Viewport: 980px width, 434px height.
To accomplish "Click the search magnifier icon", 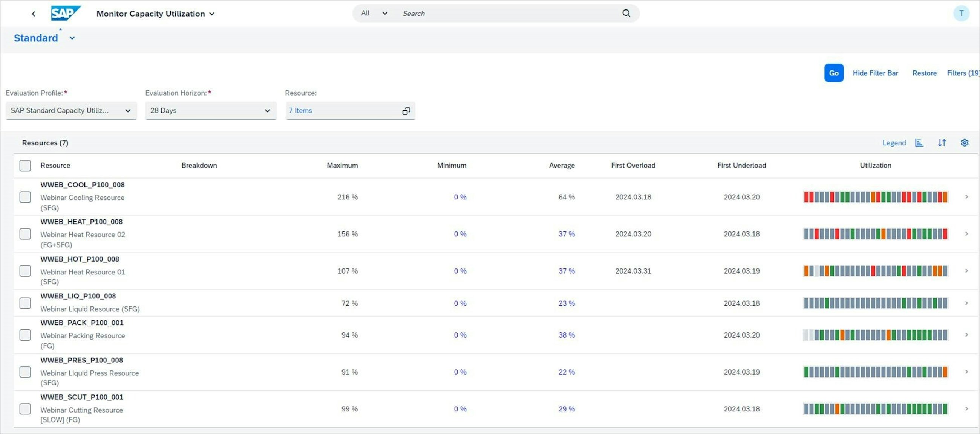I will pyautogui.click(x=626, y=13).
